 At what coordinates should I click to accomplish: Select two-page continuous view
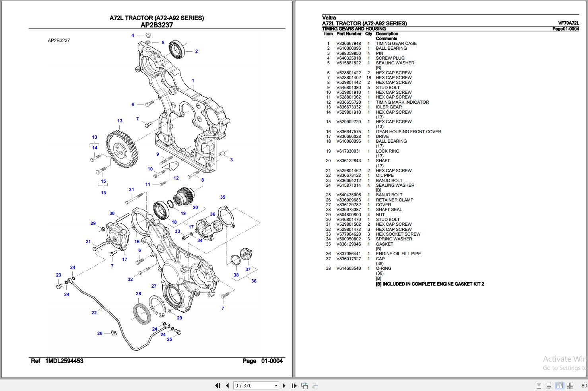570,385
